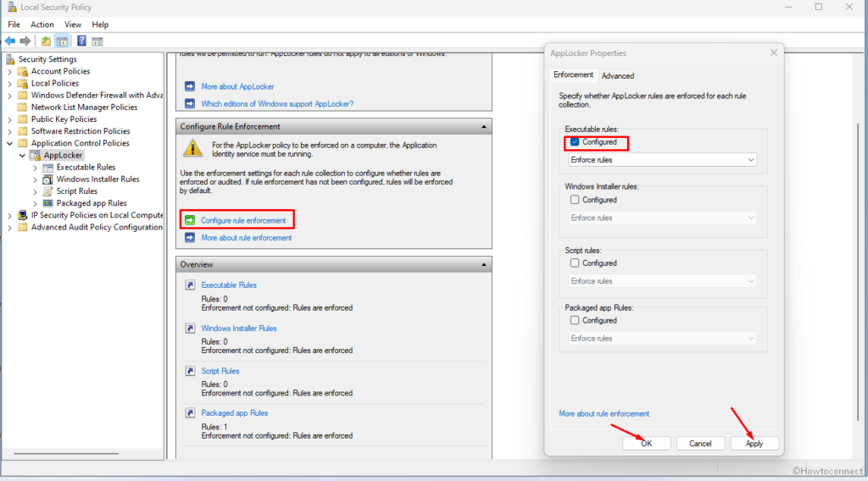Click the IP Security Policies tree icon
Image resolution: width=868 pixels, height=481 pixels.
(x=23, y=215)
